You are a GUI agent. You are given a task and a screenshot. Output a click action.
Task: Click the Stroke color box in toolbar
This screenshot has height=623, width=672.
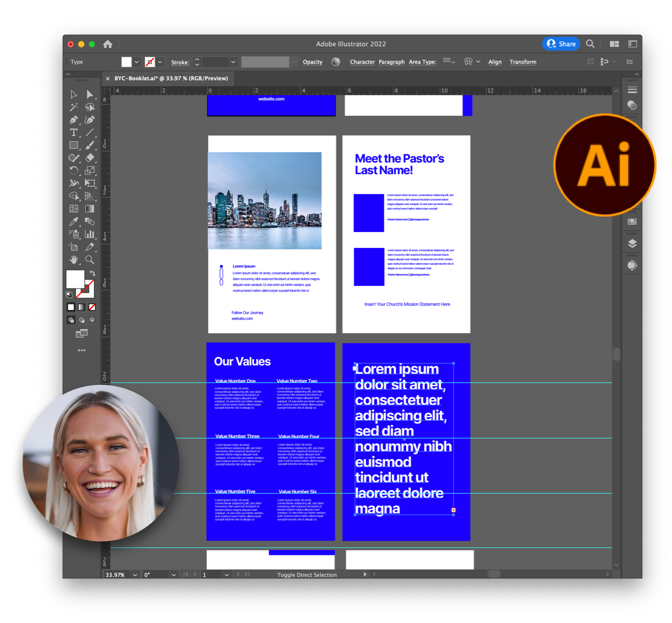point(87,291)
